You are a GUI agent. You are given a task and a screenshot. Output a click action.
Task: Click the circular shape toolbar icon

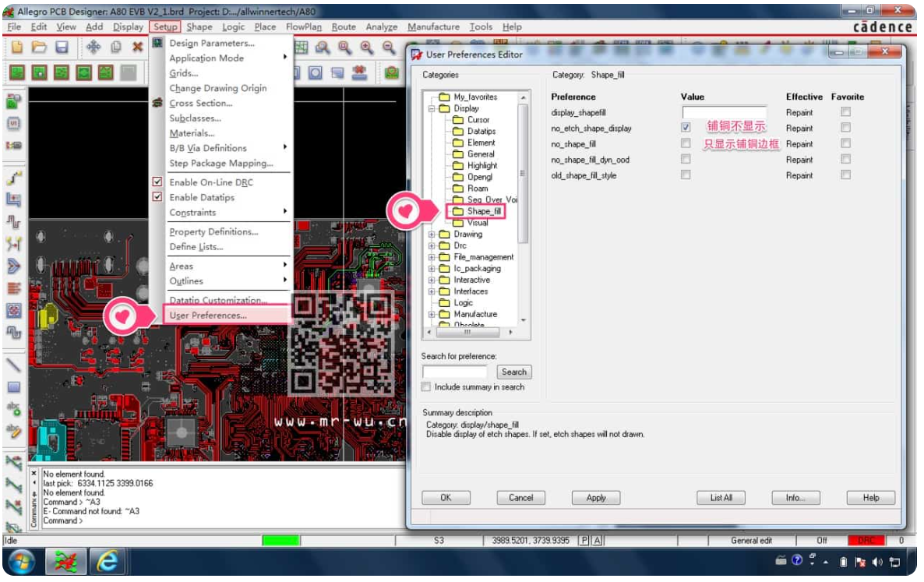316,73
